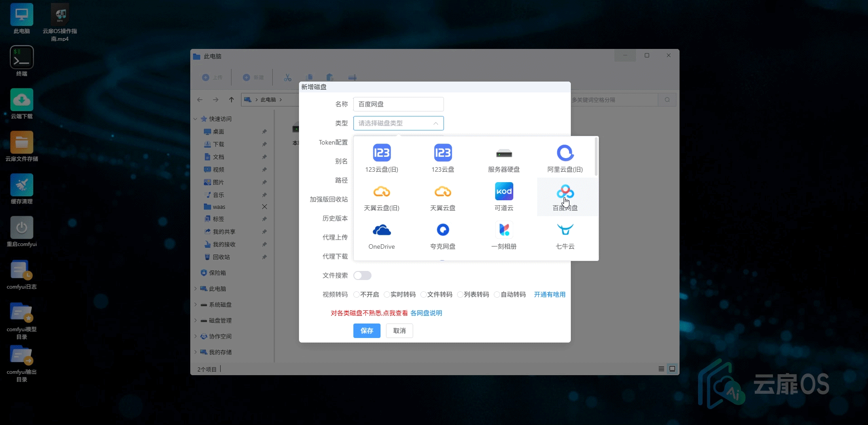Open 保险箱 in the sidebar
The width and height of the screenshot is (868, 425).
(x=213, y=273)
